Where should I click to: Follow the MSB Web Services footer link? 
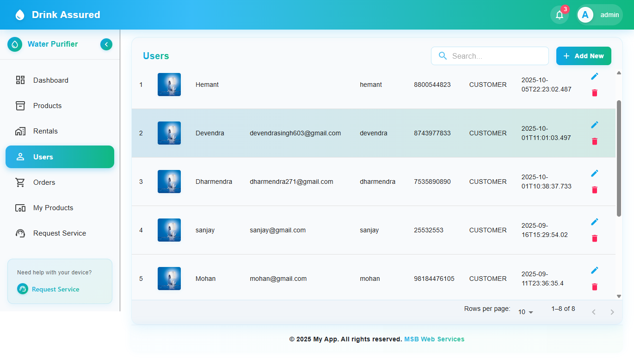pos(434,339)
